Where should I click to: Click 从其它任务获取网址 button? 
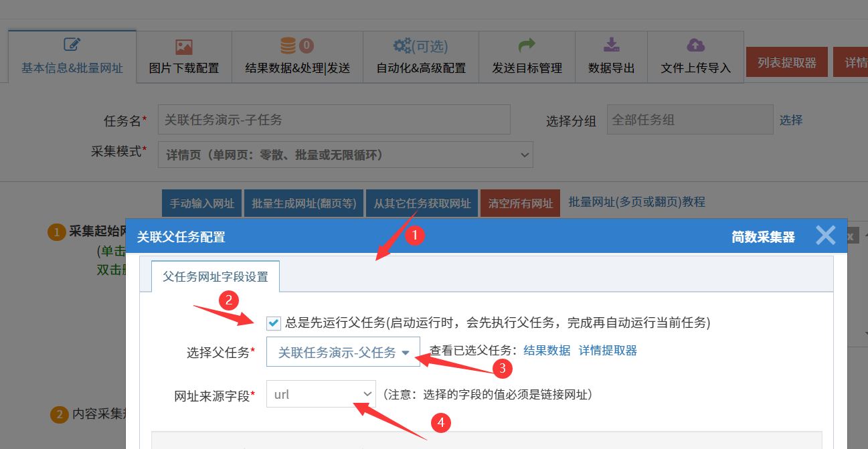422,203
